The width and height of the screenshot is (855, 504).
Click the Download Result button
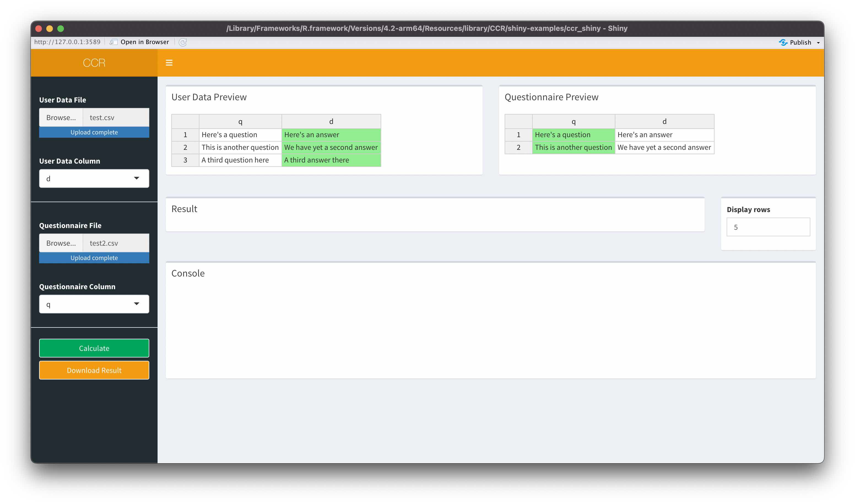click(x=94, y=370)
